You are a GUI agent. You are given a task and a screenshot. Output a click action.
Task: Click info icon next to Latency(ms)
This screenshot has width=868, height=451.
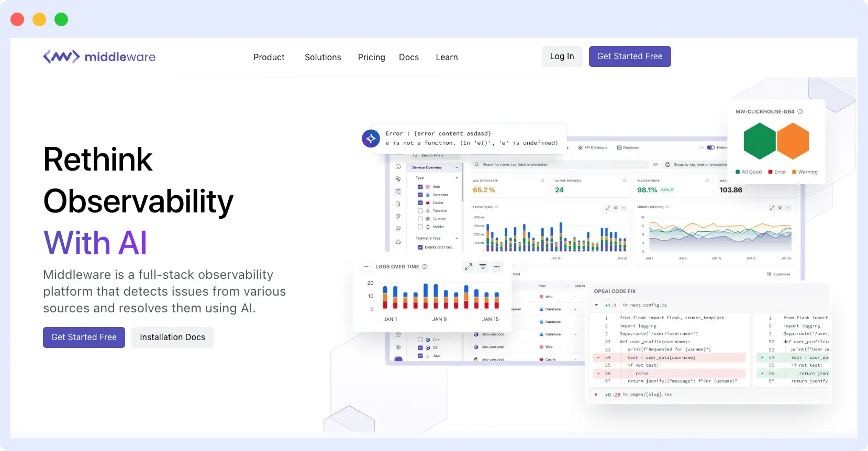click(496, 207)
